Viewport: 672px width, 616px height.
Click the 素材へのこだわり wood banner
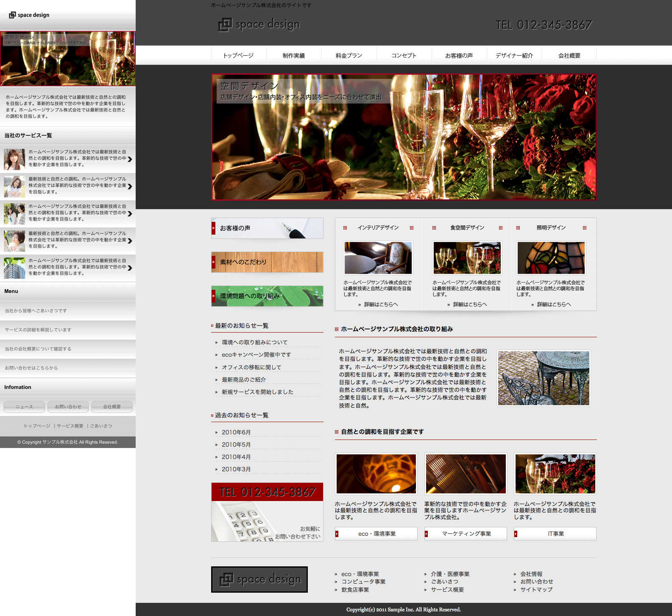pyautogui.click(x=267, y=262)
